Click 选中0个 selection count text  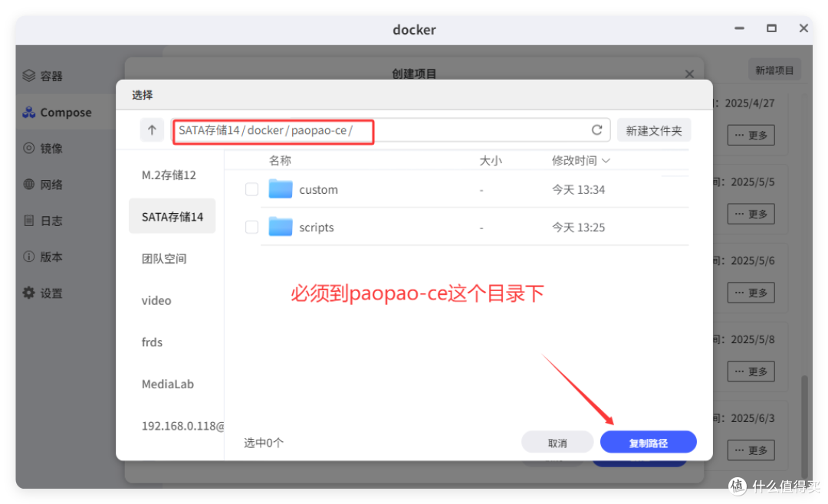click(264, 443)
